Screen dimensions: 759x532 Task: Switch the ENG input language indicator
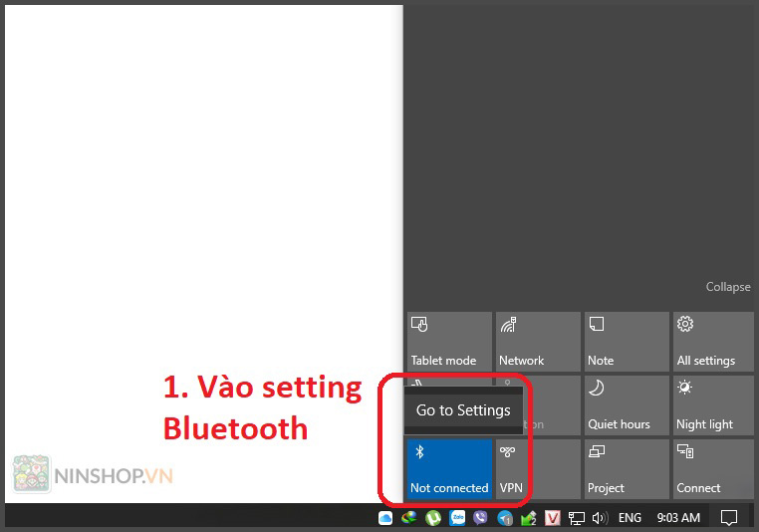coord(630,518)
